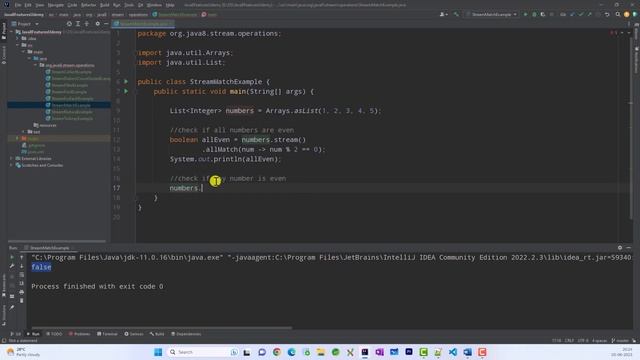Viewport: 640px width, 360px height.
Task: Expand the test folder in project tree
Action: pyautogui.click(x=23, y=132)
